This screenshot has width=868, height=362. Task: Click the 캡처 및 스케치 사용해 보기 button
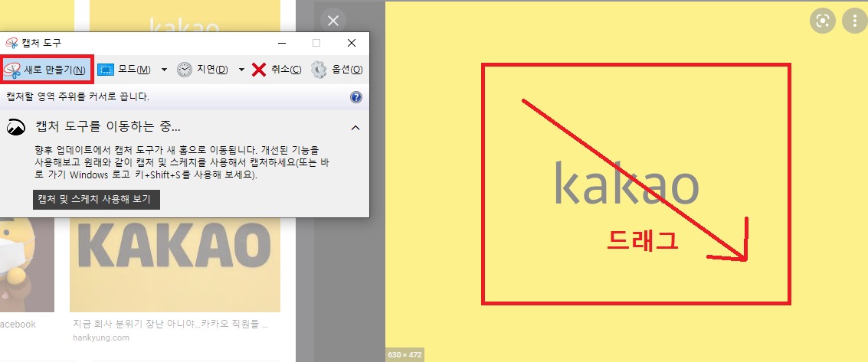coord(97,200)
